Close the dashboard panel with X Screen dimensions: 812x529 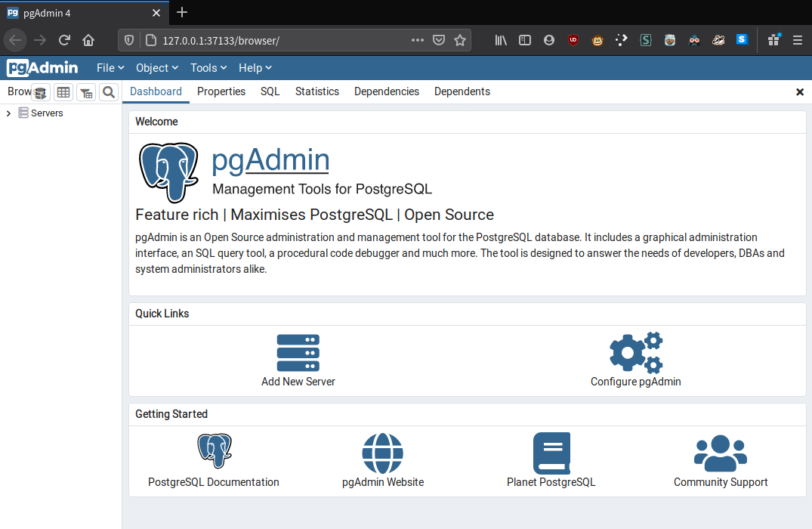coord(800,91)
